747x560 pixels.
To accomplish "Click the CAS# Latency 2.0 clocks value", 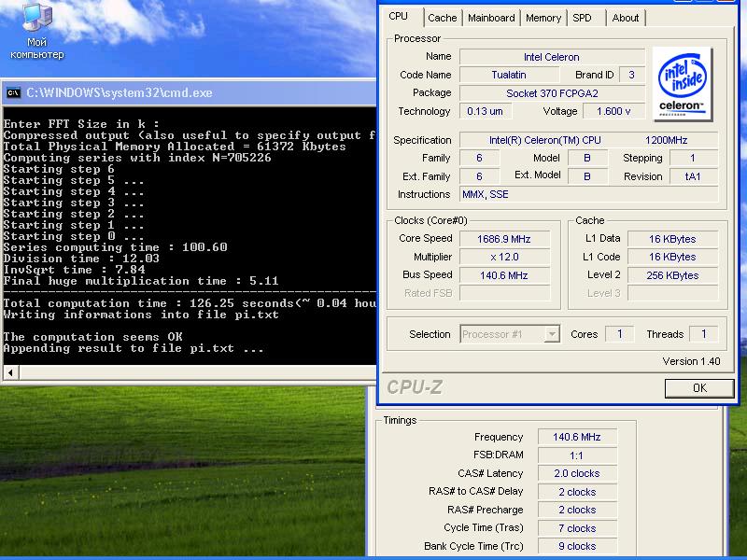I will click(x=577, y=474).
